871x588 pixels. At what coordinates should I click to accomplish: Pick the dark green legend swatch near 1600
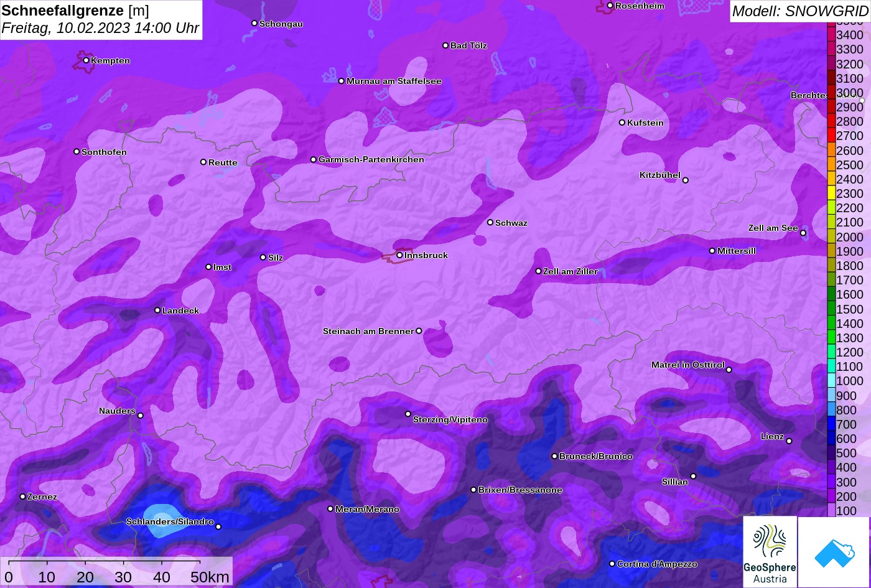pos(831,294)
